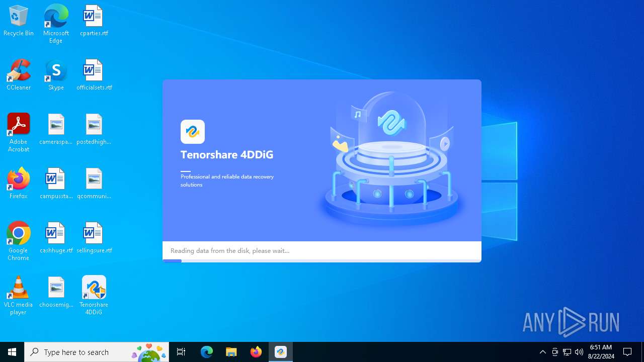The width and height of the screenshot is (644, 362).
Task: Select the cashhuge.rtf document
Action: [x=56, y=238]
